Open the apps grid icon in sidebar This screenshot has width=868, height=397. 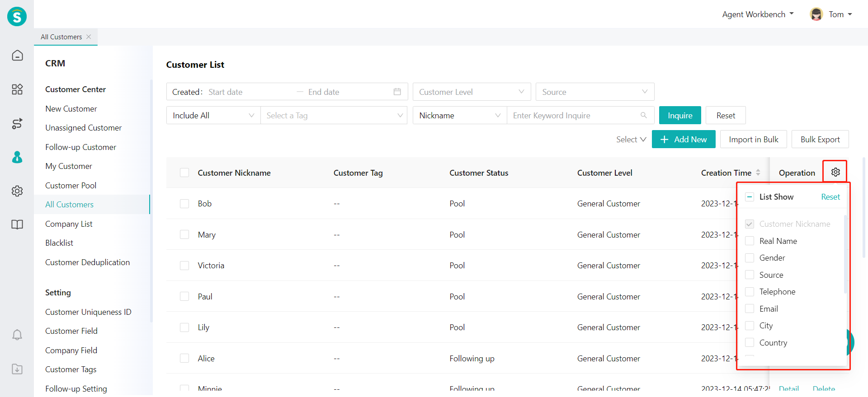[x=17, y=89]
